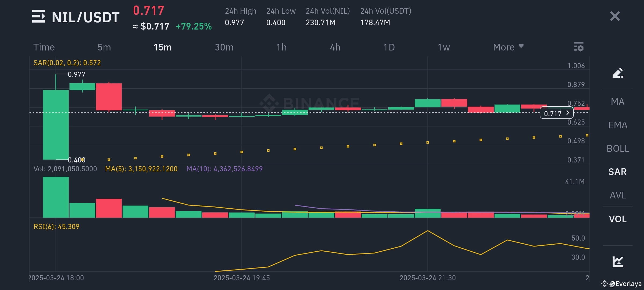
Task: Click the NIL/USDT pair logo icon
Action: [x=38, y=17]
